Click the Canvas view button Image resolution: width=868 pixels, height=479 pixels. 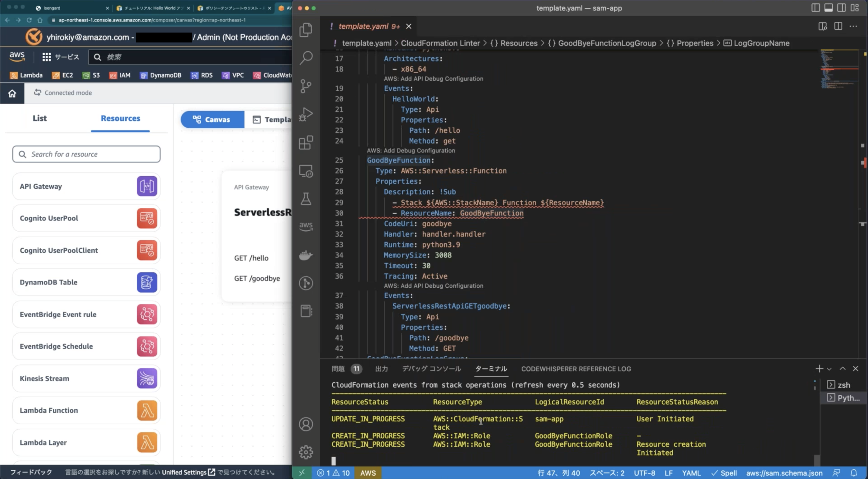(212, 120)
